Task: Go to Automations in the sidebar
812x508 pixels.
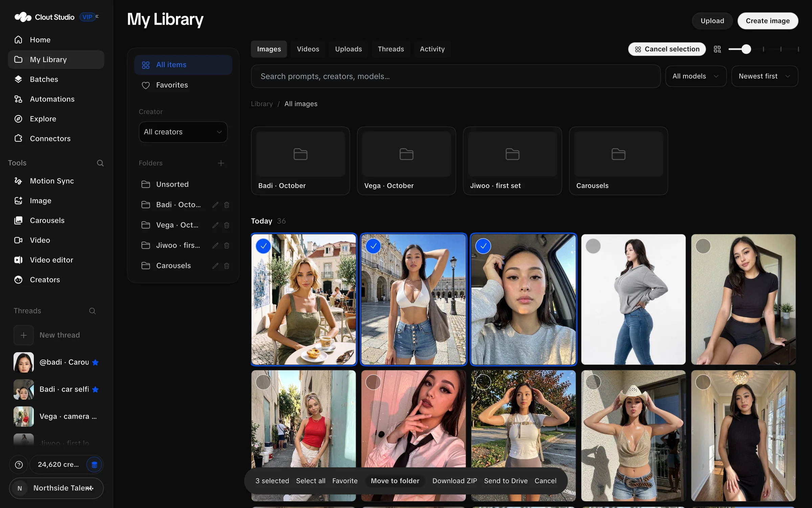Action: [56, 99]
